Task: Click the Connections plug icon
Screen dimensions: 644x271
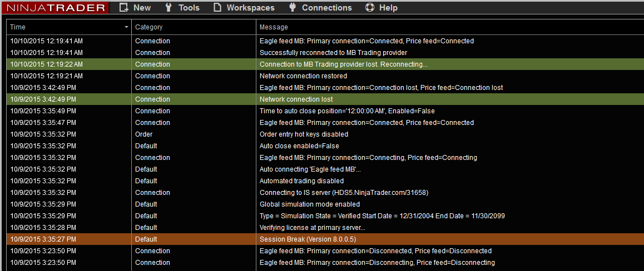Action: coord(293,7)
